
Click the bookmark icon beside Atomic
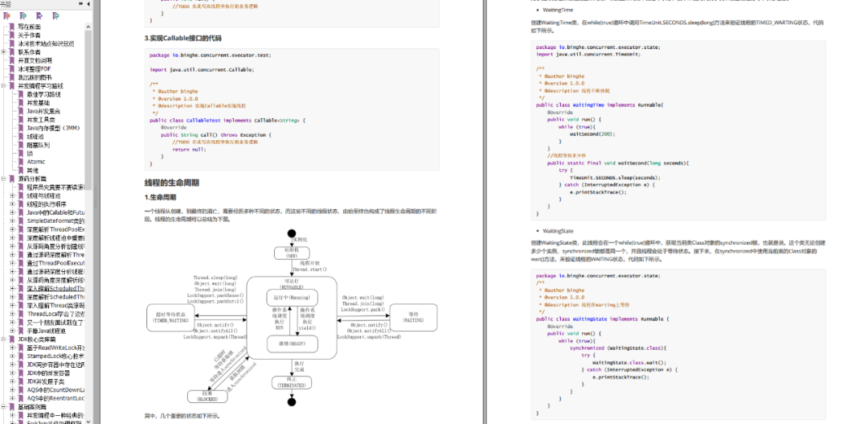pyautogui.click(x=21, y=161)
